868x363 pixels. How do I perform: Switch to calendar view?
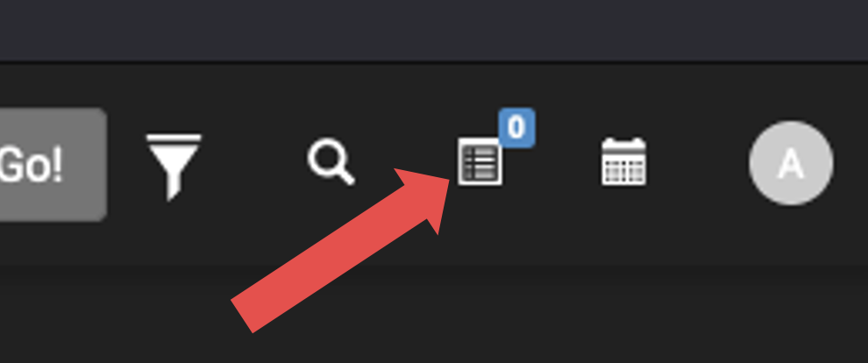click(x=624, y=161)
